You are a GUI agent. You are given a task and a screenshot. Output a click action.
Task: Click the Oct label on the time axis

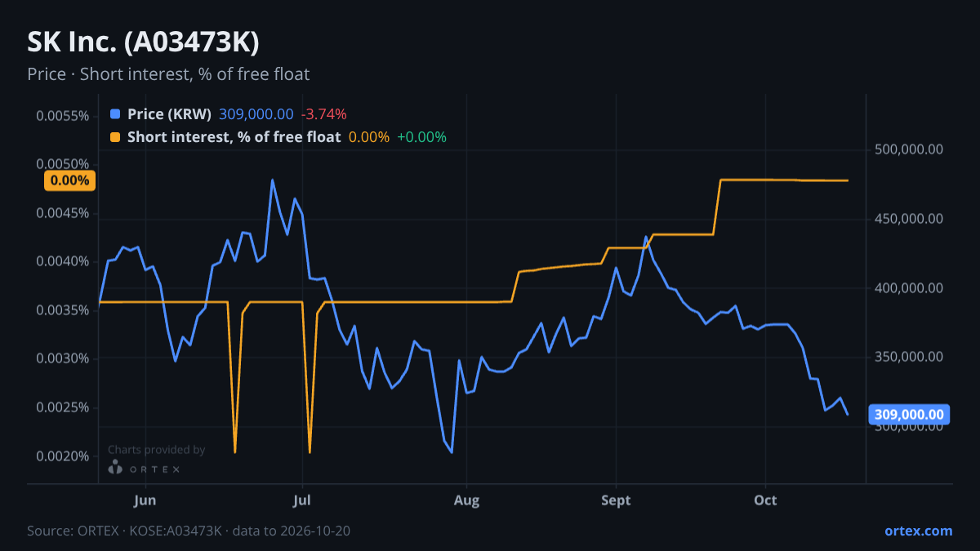pyautogui.click(x=765, y=500)
